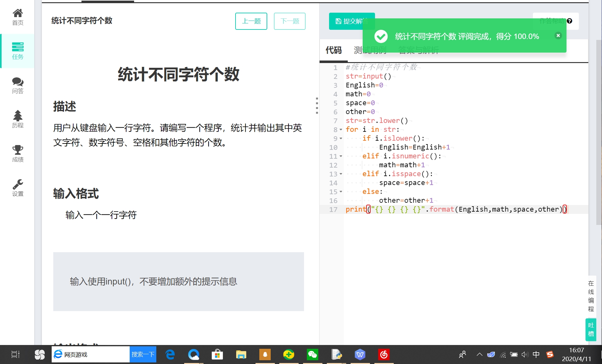602x364 pixels.
Task: Open Windows Task View
Action: [15, 354]
